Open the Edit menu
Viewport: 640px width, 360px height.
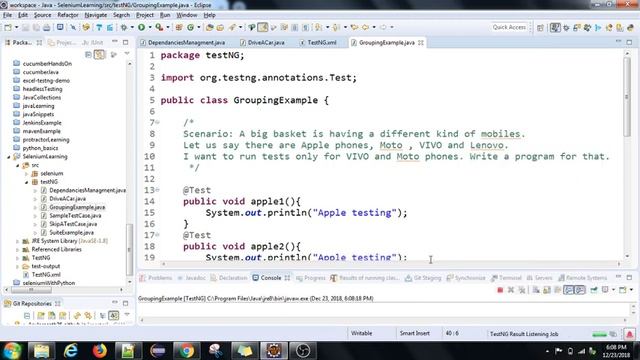(23, 15)
